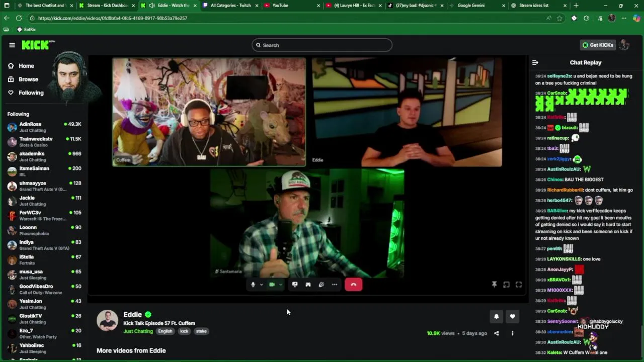Open Eddie's channel avatar
The width and height of the screenshot is (644, 362).
107,321
